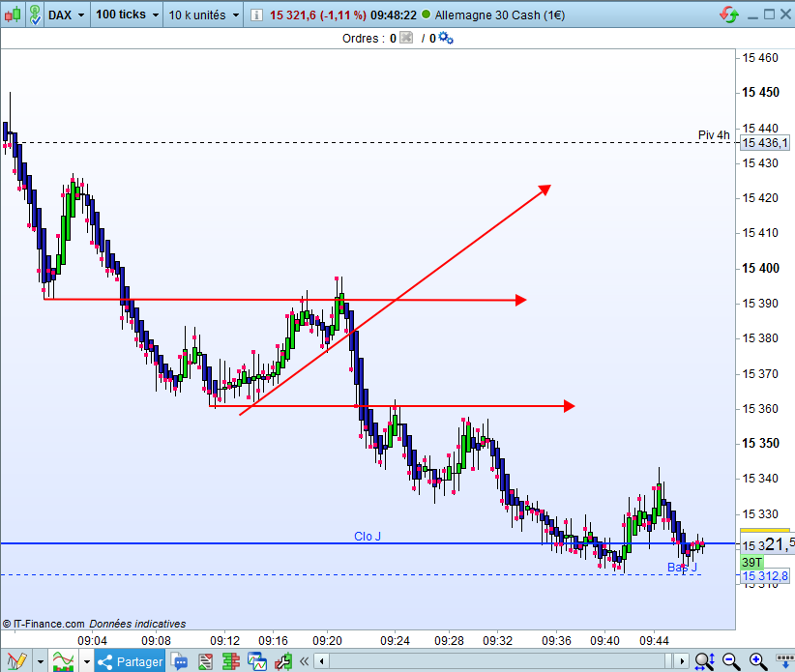The width and height of the screenshot is (795, 672).
Task: Click horizontal scrollbar left arrow
Action: tap(321, 661)
